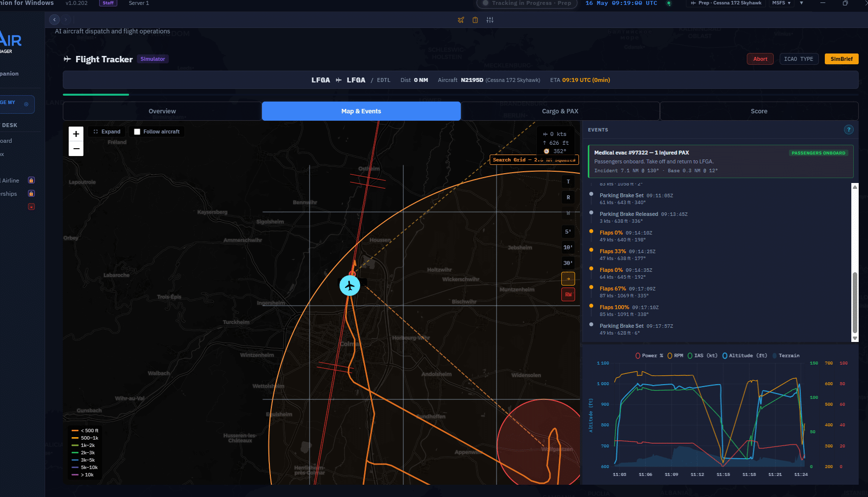Click the R map layer button
The height and width of the screenshot is (497, 868).
click(568, 197)
